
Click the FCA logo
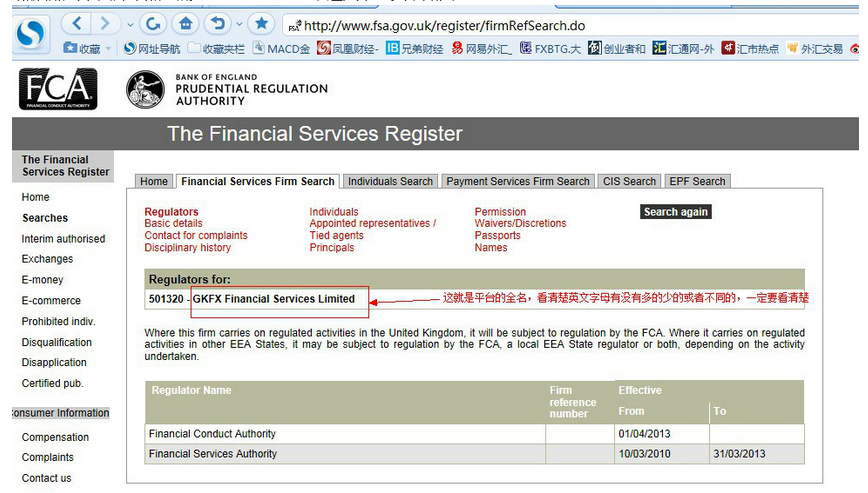click(58, 89)
